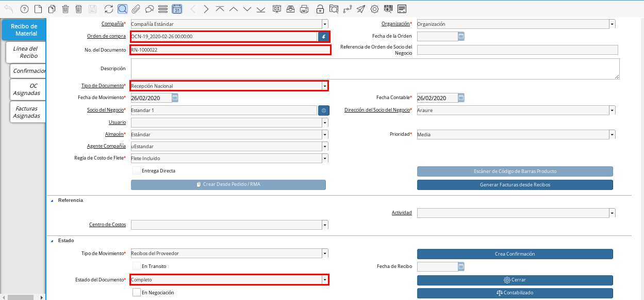
Task: Open the archive inbox tray icon
Action: [x=291, y=9]
